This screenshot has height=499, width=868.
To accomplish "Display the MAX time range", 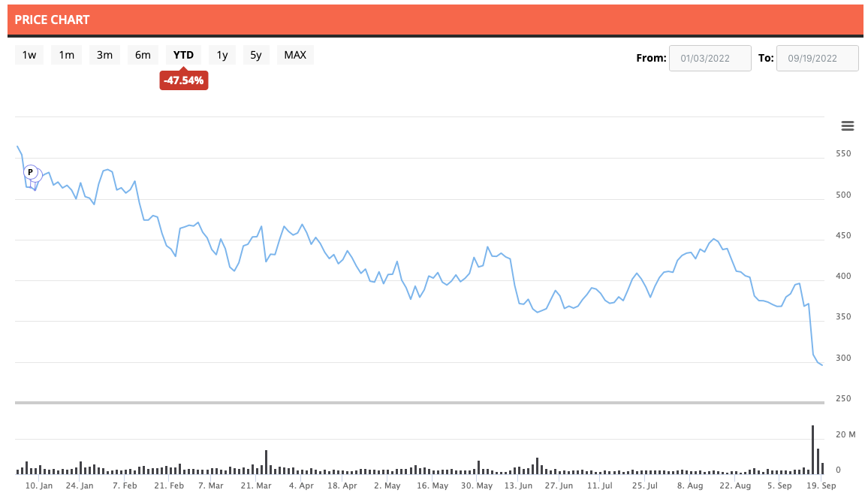I will pos(295,55).
